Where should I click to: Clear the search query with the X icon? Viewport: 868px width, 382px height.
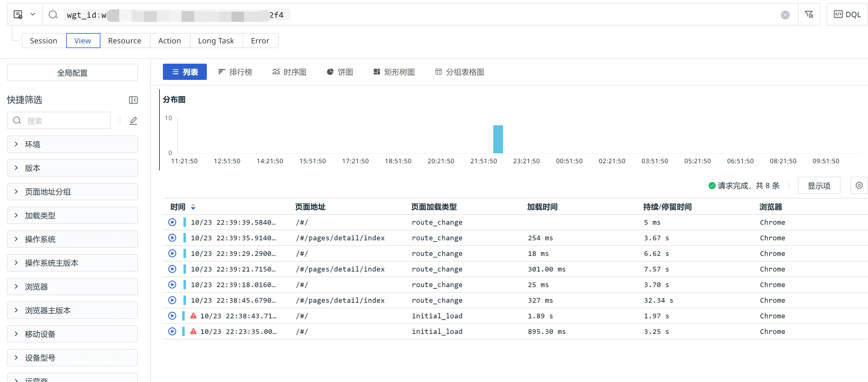pyautogui.click(x=785, y=15)
